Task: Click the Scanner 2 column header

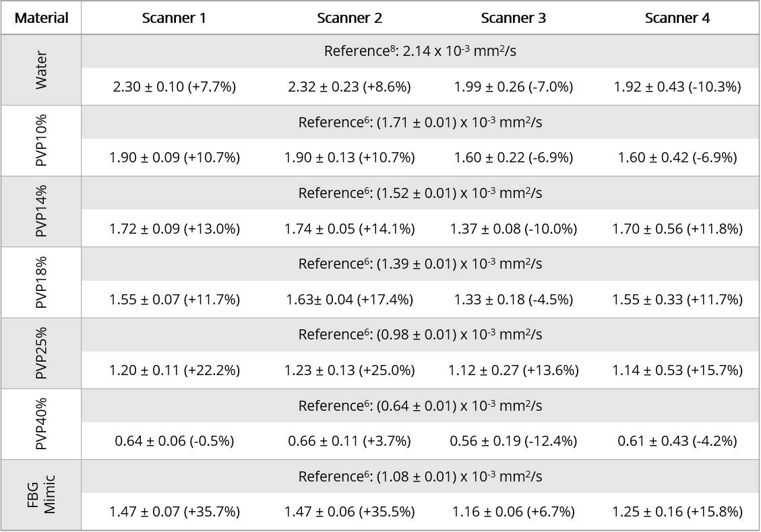Action: (x=349, y=18)
